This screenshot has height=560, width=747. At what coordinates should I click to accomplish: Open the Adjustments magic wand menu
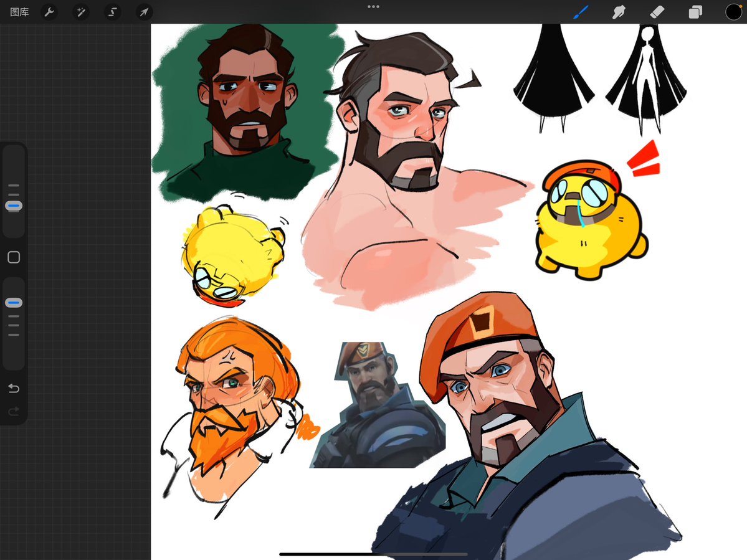click(81, 12)
